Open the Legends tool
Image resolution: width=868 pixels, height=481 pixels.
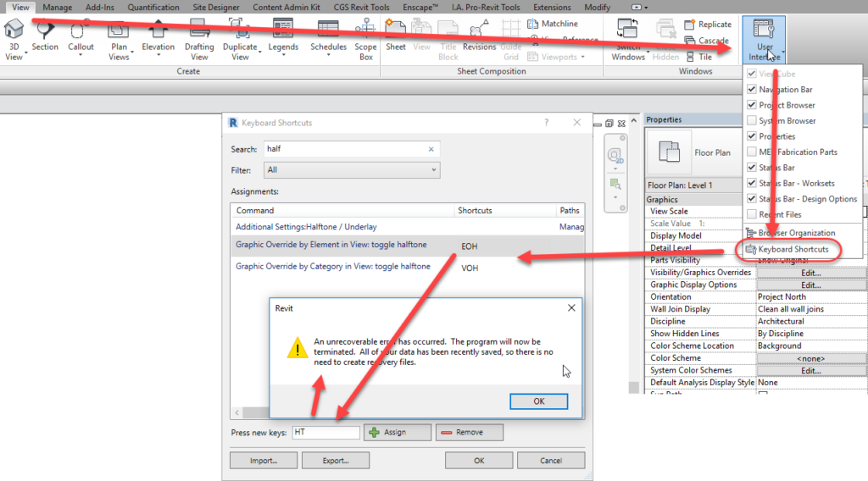[x=283, y=36]
